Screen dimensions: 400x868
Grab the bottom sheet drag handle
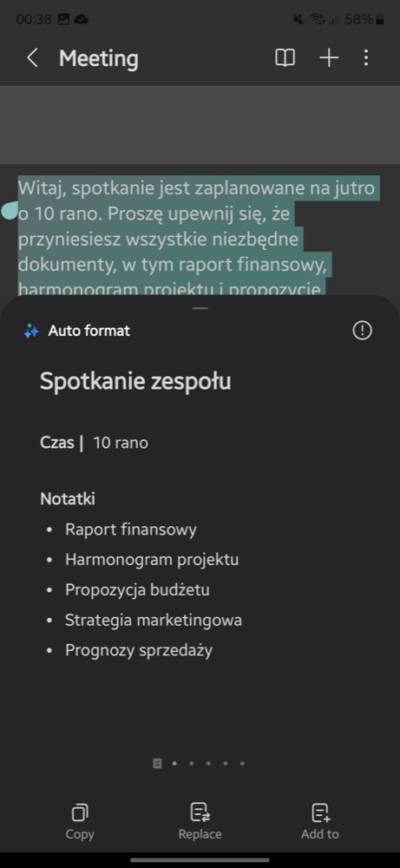pos(200,308)
